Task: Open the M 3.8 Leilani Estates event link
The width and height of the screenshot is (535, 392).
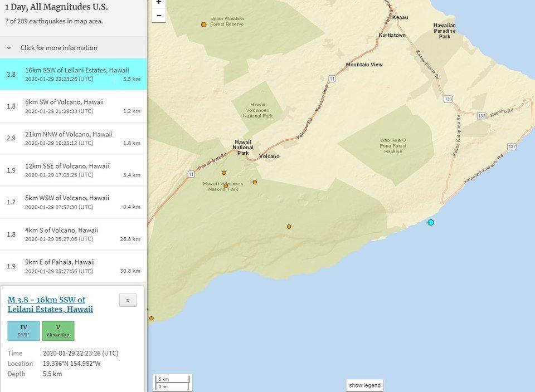Action: (50, 305)
